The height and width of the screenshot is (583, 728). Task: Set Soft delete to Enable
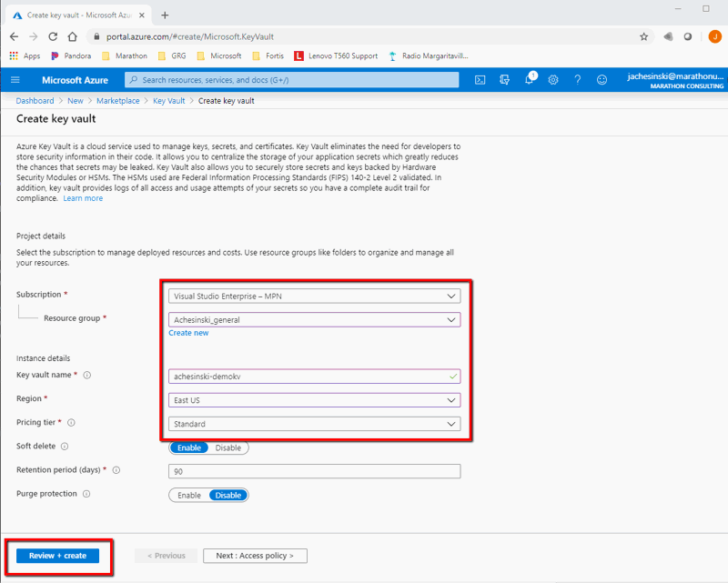pyautogui.click(x=189, y=447)
